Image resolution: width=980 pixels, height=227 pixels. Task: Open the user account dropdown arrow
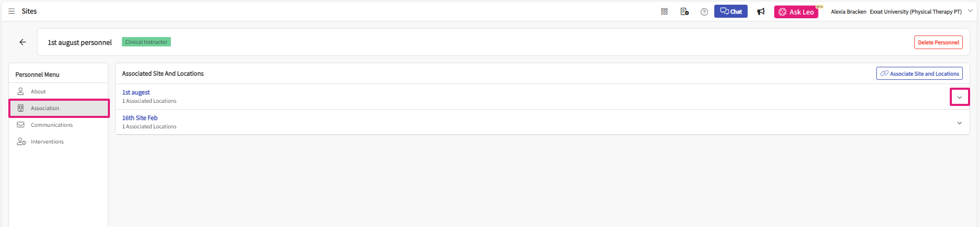[970, 11]
